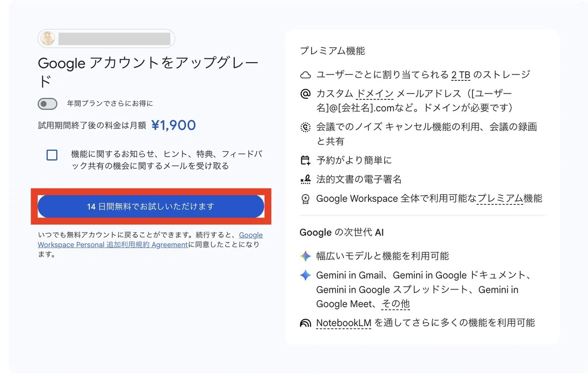Click the e-signature icon
The image size is (588, 376).
tap(305, 179)
